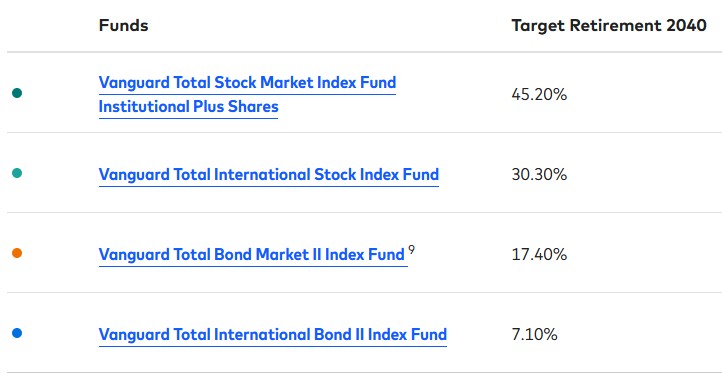Select the 30.30% allocation value
Viewport: 722px width, 385px height.
click(x=539, y=175)
